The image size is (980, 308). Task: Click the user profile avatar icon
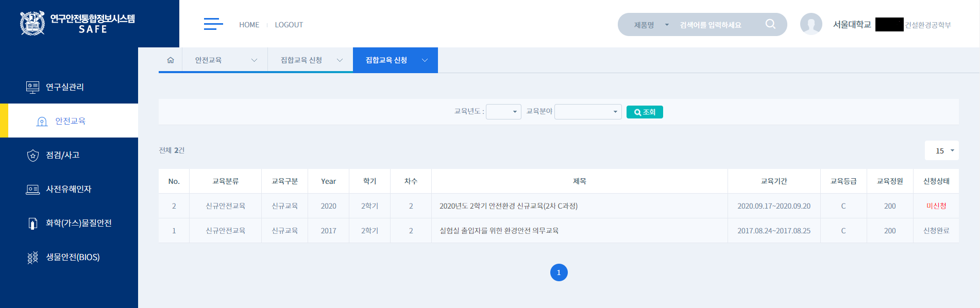810,24
